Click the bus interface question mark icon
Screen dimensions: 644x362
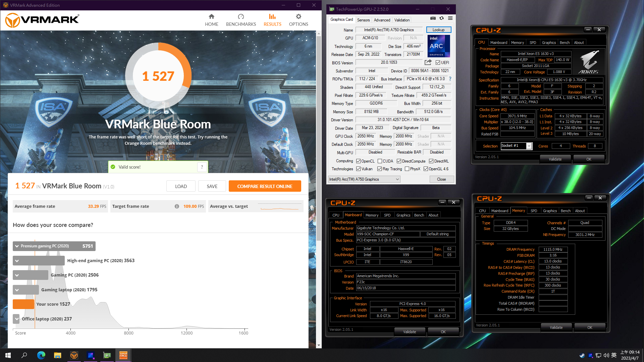(450, 79)
